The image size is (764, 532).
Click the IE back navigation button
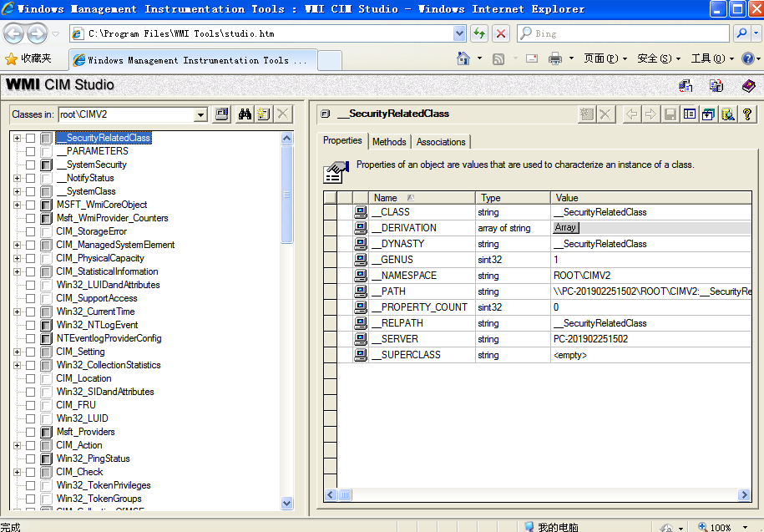click(x=13, y=33)
